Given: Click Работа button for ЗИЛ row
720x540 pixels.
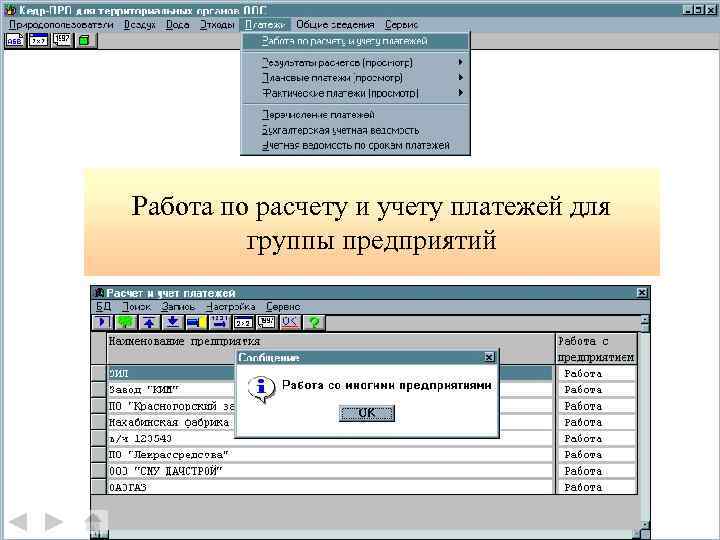Looking at the screenshot, I should [596, 373].
